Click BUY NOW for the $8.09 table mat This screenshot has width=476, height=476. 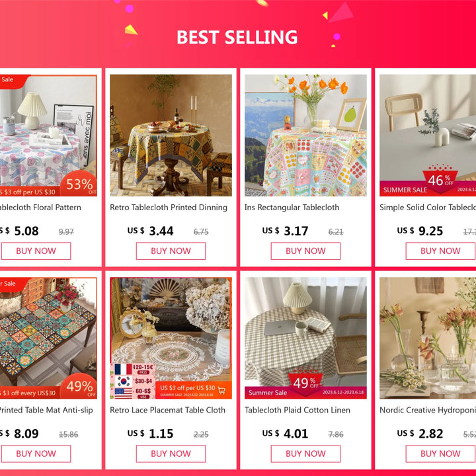(x=36, y=454)
